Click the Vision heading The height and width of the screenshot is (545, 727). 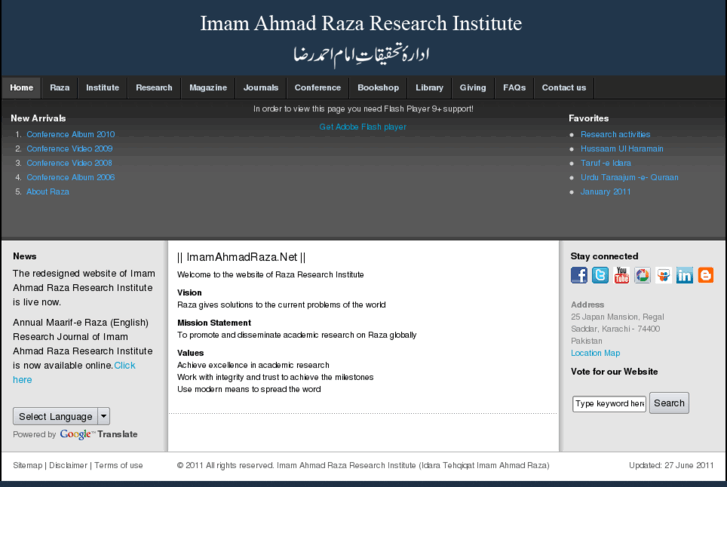(x=189, y=293)
